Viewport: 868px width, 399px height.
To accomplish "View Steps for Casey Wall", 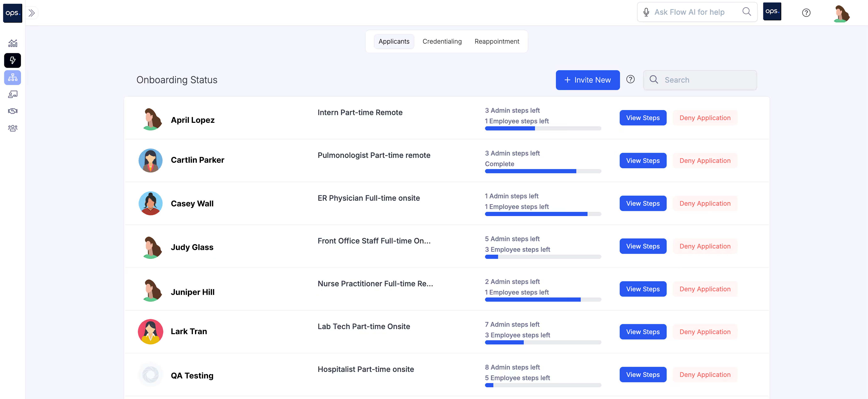I will pyautogui.click(x=642, y=203).
